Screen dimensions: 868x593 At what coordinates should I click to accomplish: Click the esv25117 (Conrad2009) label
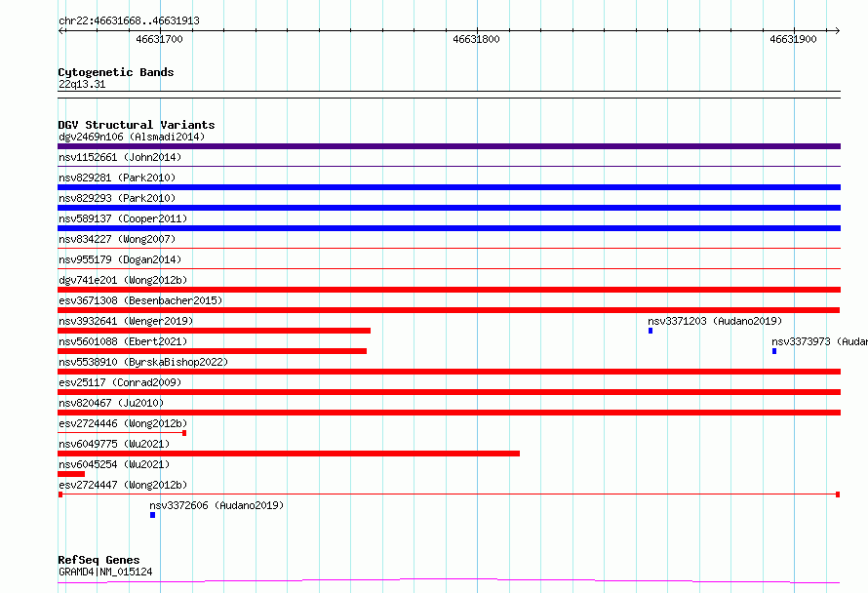point(120,382)
